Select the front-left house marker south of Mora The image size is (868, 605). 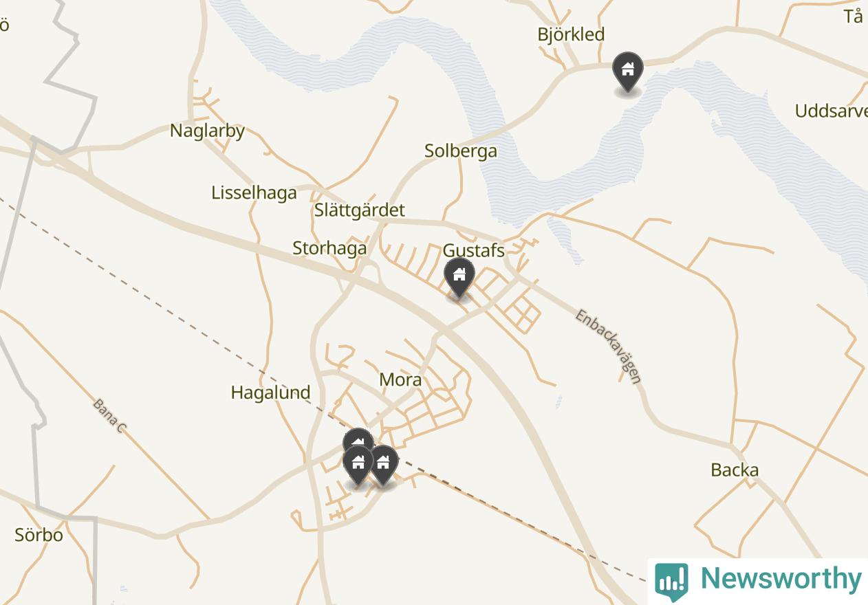[358, 464]
